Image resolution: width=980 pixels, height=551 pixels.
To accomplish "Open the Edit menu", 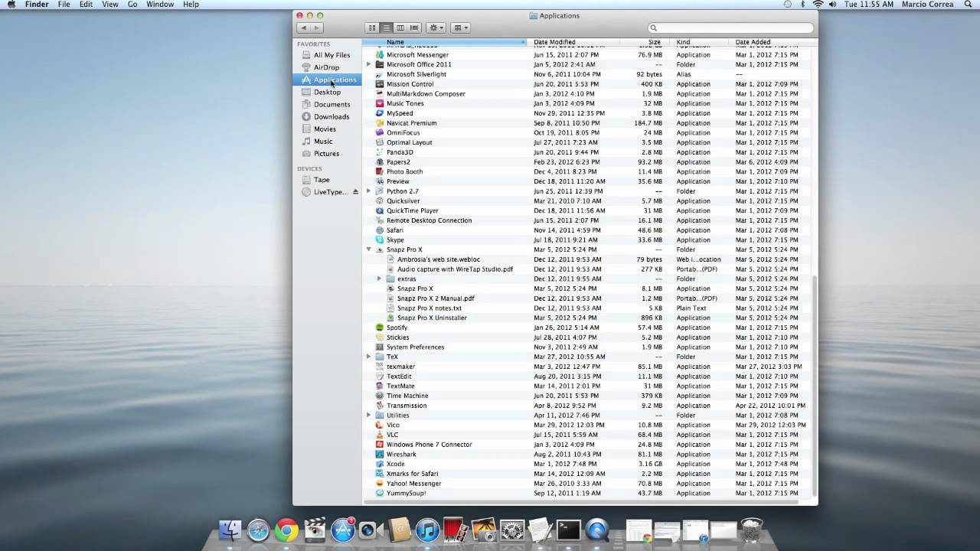I will coord(86,5).
